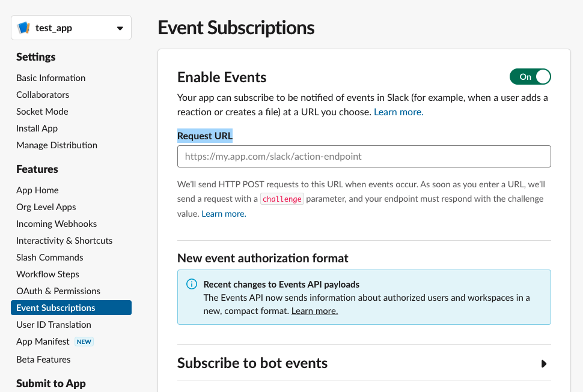
Task: Click the test_app icon in app selector
Action: 23,28
